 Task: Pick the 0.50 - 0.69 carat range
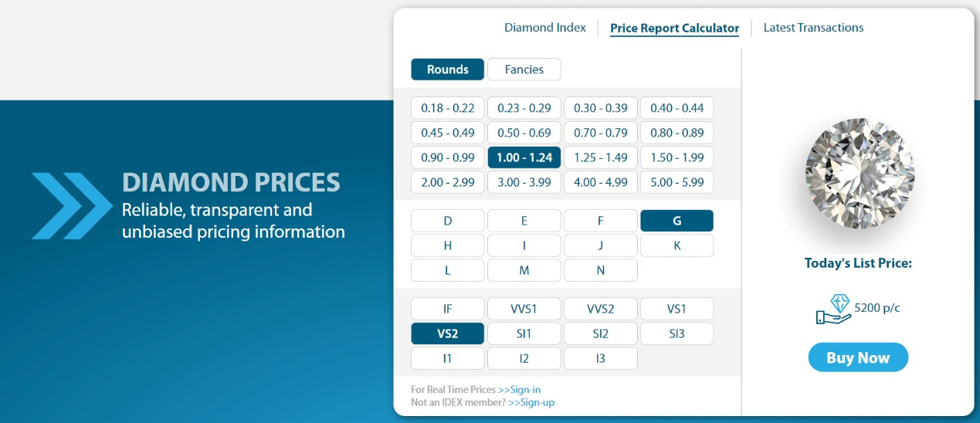point(524,132)
